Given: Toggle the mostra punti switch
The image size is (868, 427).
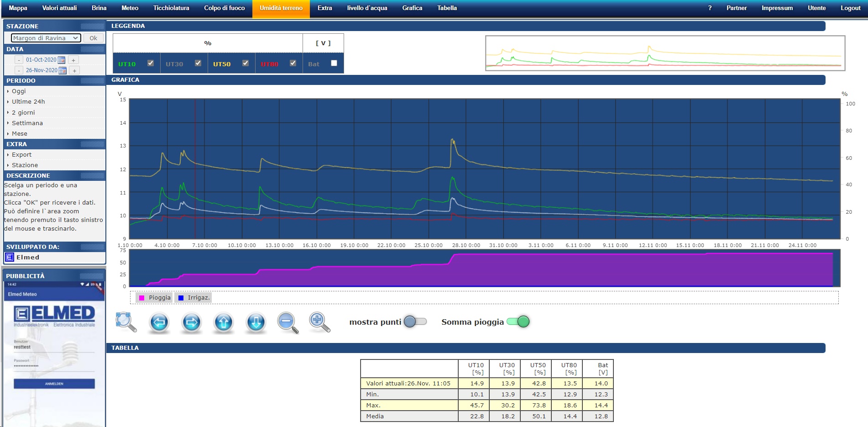Looking at the screenshot, I should 415,322.
